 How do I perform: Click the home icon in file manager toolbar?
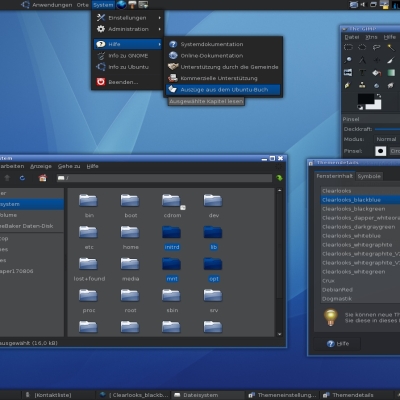tap(43, 178)
